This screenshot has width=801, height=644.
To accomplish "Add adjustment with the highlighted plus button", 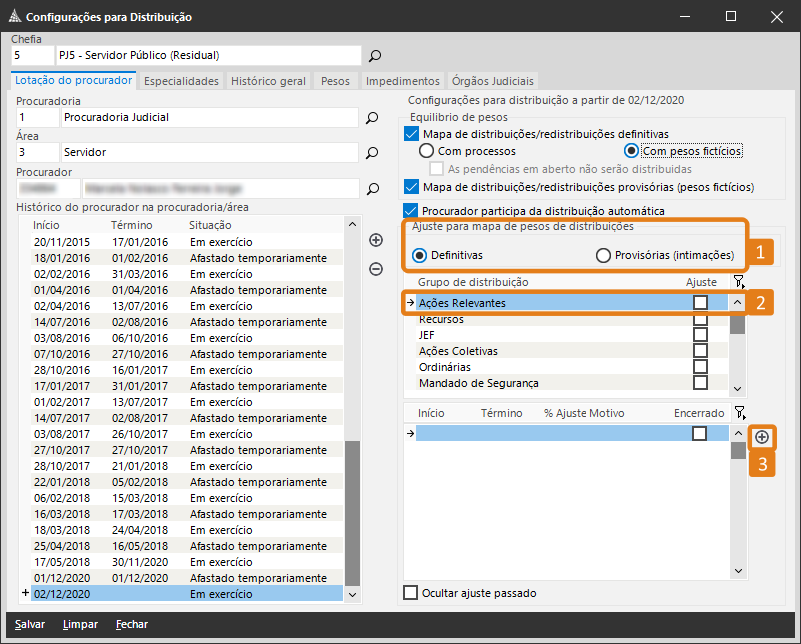I will 762,437.
